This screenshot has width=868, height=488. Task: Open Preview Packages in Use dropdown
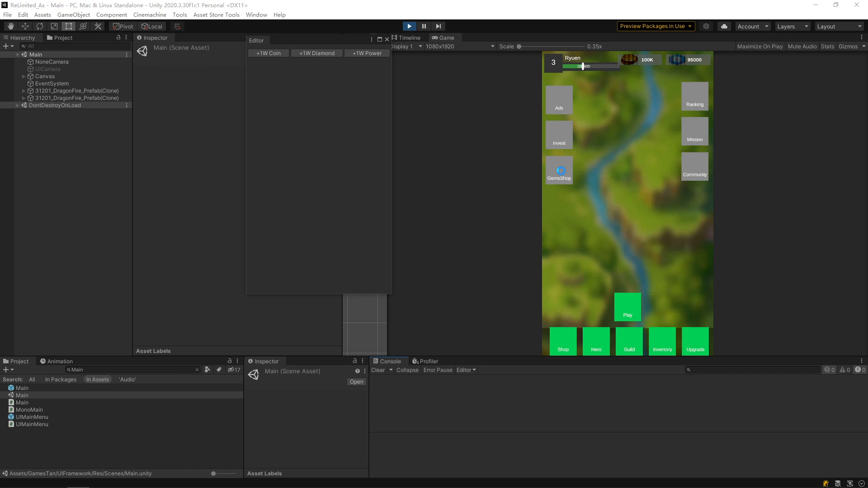(x=656, y=26)
